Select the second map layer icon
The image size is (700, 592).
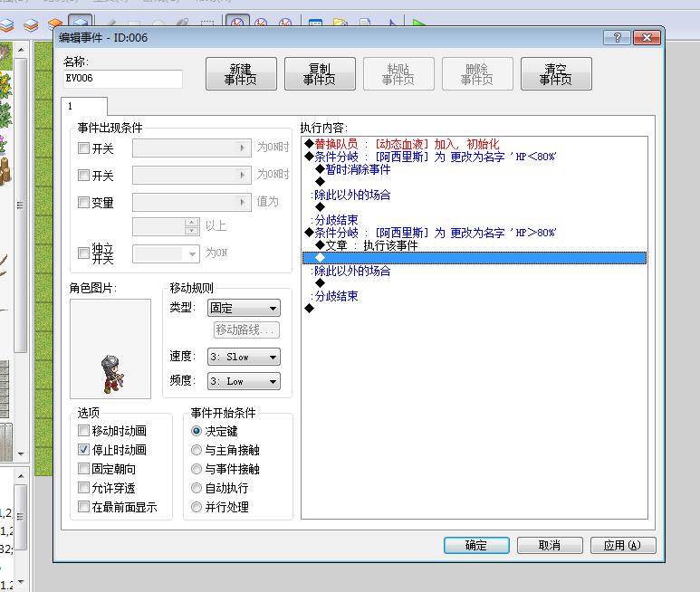pyautogui.click(x=31, y=24)
